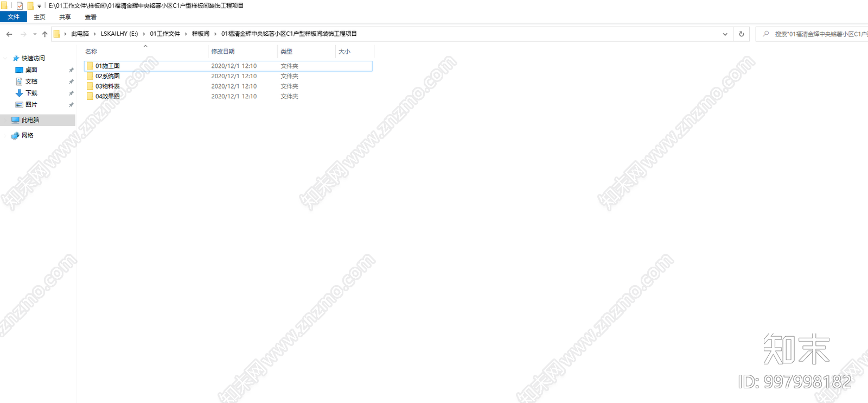
Task: Select the 02系统图 folder
Action: click(x=228, y=76)
